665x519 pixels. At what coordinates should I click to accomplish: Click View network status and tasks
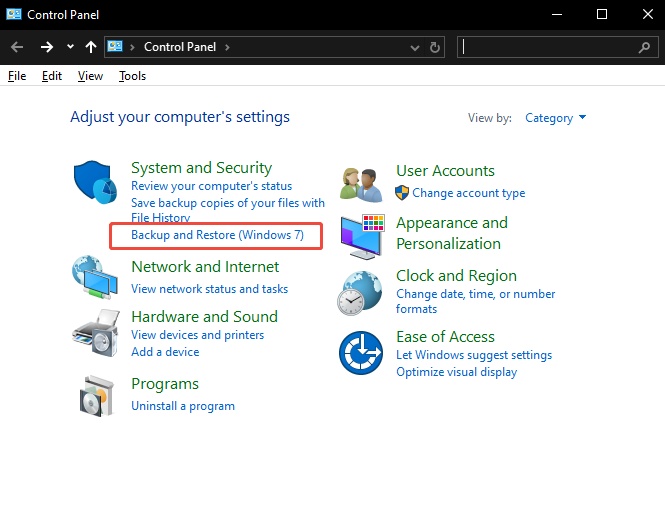[x=210, y=289]
